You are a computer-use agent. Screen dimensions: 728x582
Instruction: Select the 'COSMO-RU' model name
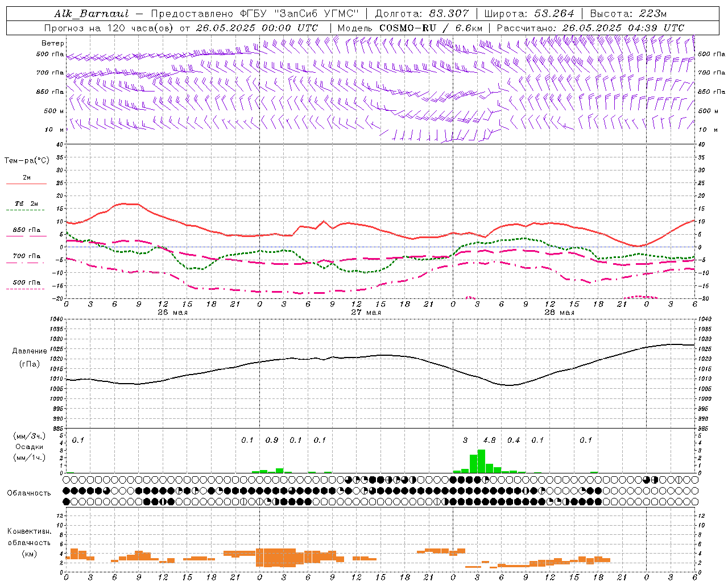tap(407, 28)
